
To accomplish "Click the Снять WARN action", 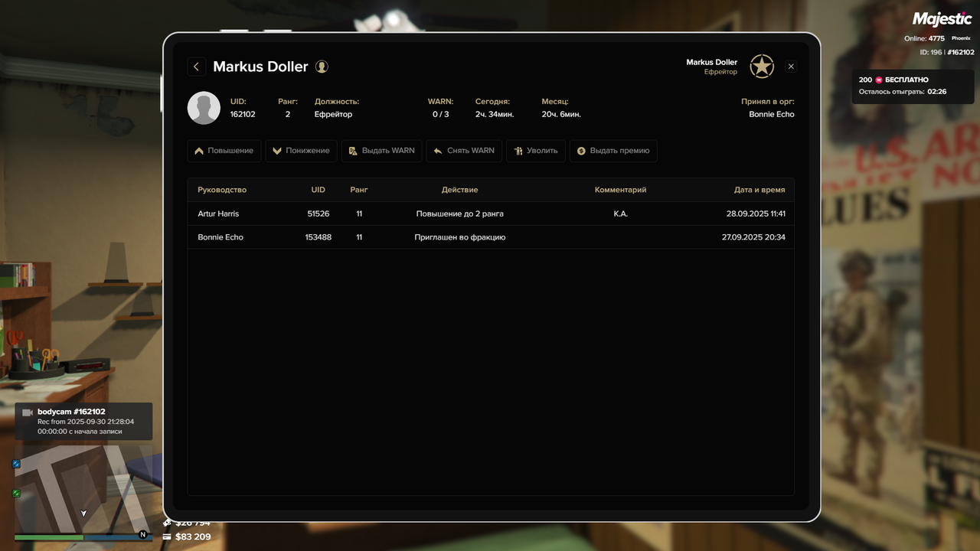I will tap(463, 151).
